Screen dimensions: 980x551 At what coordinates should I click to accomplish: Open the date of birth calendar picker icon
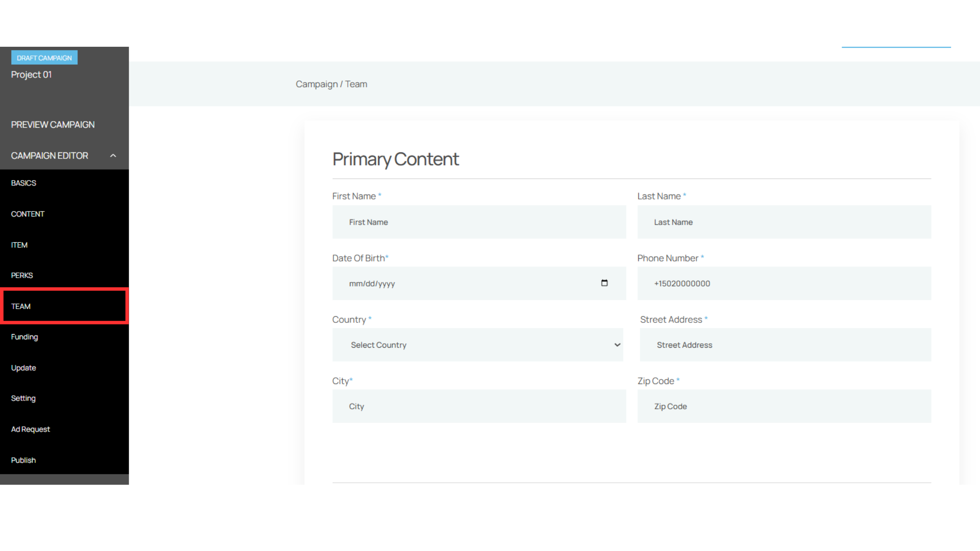click(604, 283)
